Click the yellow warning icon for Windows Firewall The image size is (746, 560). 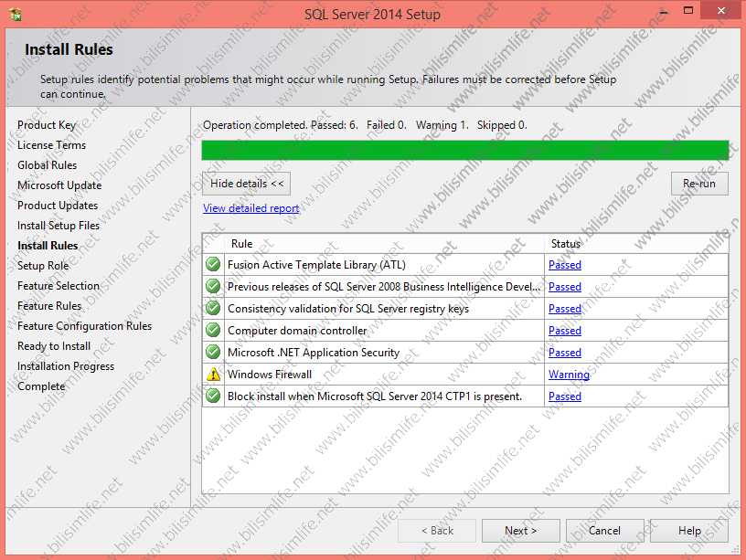213,375
